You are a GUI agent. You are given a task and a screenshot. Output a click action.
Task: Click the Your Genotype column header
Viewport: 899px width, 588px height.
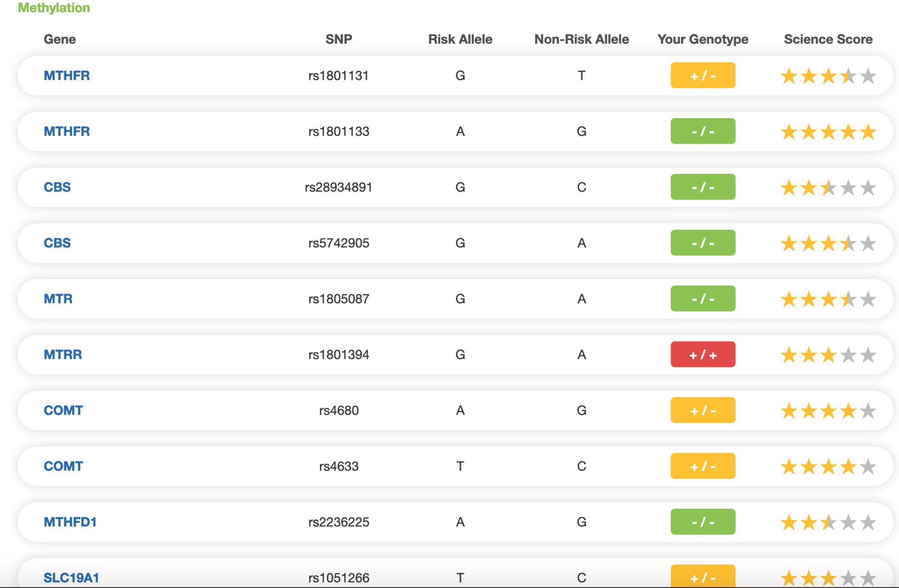point(703,40)
